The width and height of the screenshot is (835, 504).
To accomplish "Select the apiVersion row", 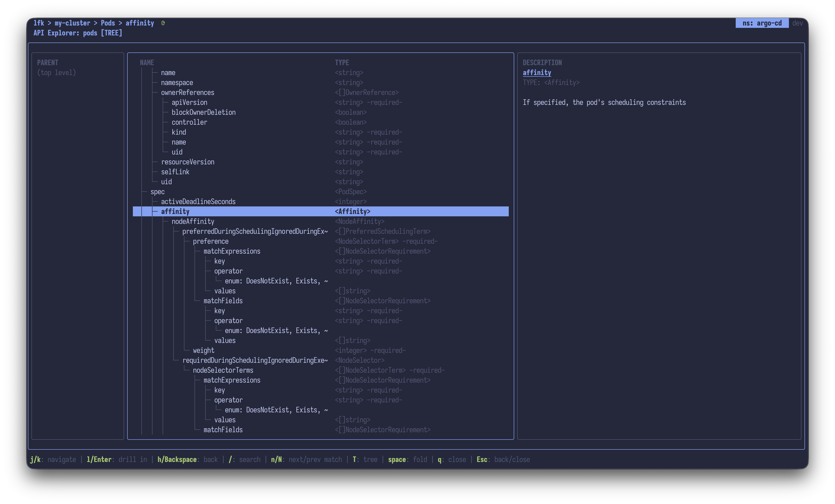I will coord(189,102).
